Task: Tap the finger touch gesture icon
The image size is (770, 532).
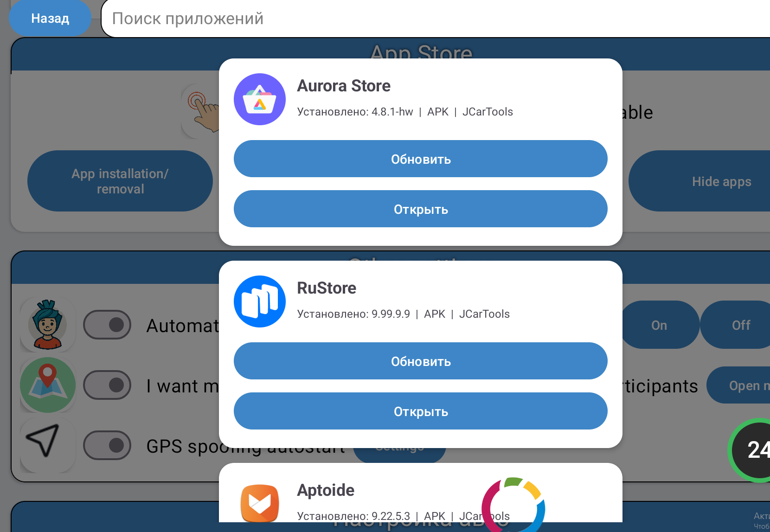Action: [x=201, y=111]
